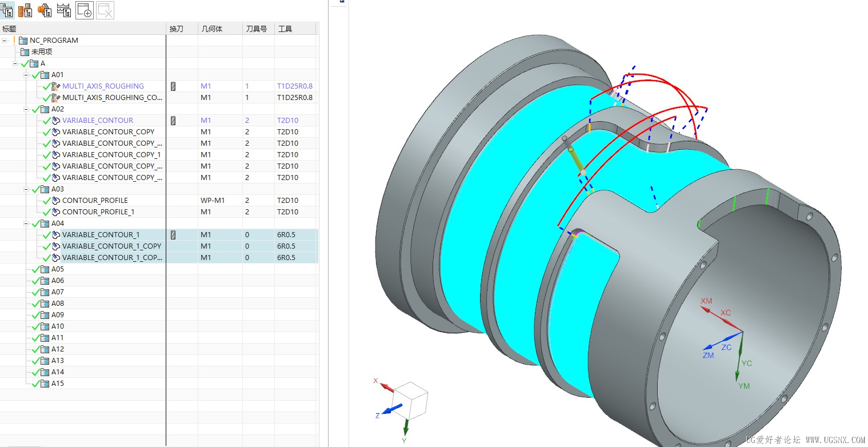Select the VARIABLE_CONTOUR_COPY_1 operation
Screen dimensions: 868x447
click(x=111, y=155)
